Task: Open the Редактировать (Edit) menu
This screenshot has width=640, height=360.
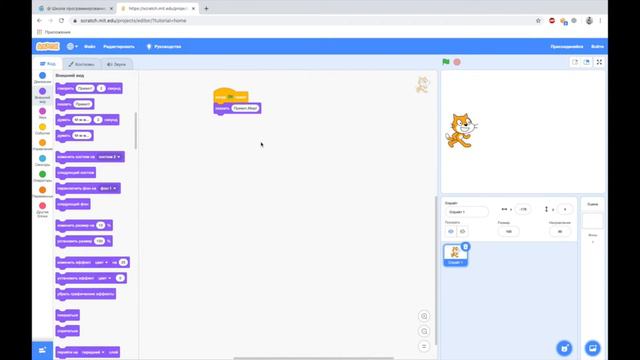Action: 119,47
